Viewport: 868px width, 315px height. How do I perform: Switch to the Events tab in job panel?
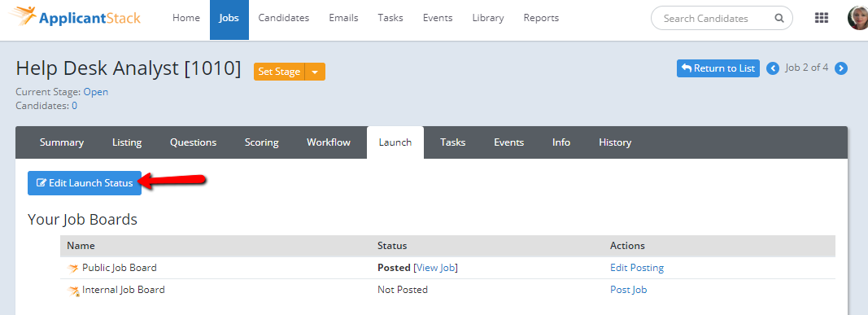click(508, 142)
